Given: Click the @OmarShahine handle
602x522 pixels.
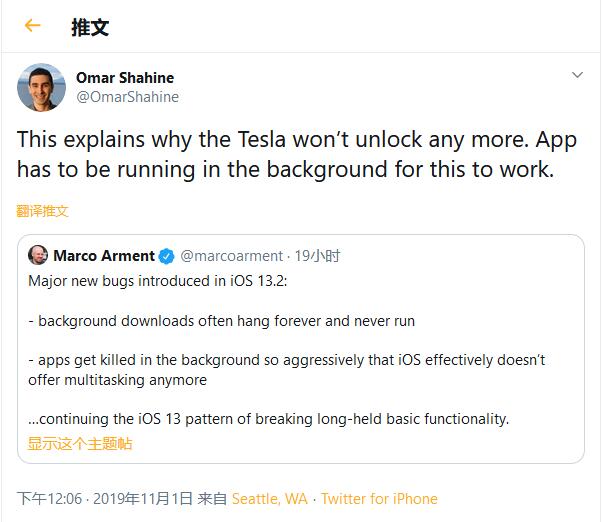Looking at the screenshot, I should pyautogui.click(x=127, y=97).
